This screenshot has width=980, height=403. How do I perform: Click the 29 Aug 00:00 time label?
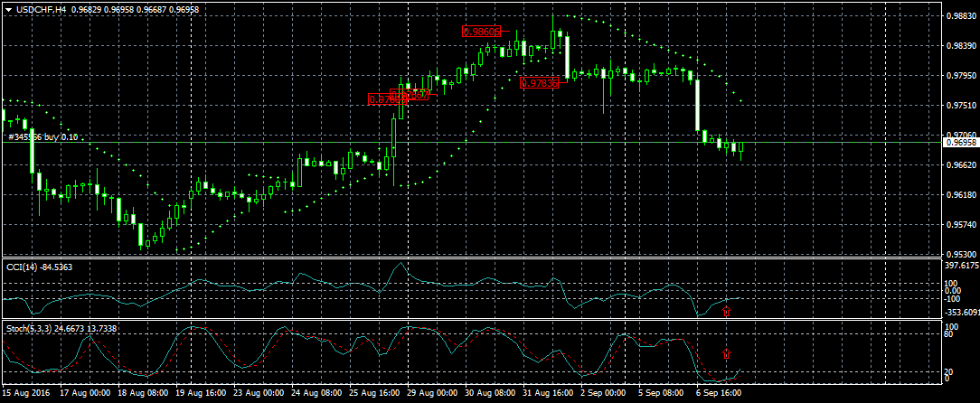[432, 394]
